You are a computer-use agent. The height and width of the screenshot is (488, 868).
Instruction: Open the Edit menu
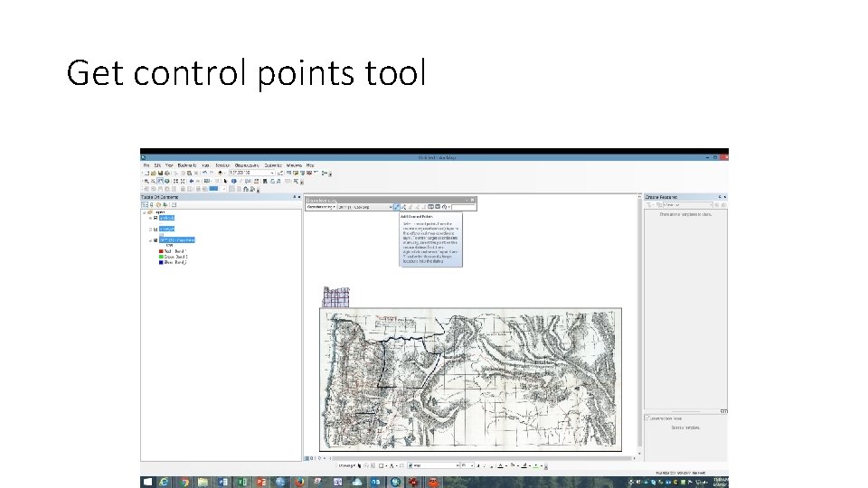point(157,165)
